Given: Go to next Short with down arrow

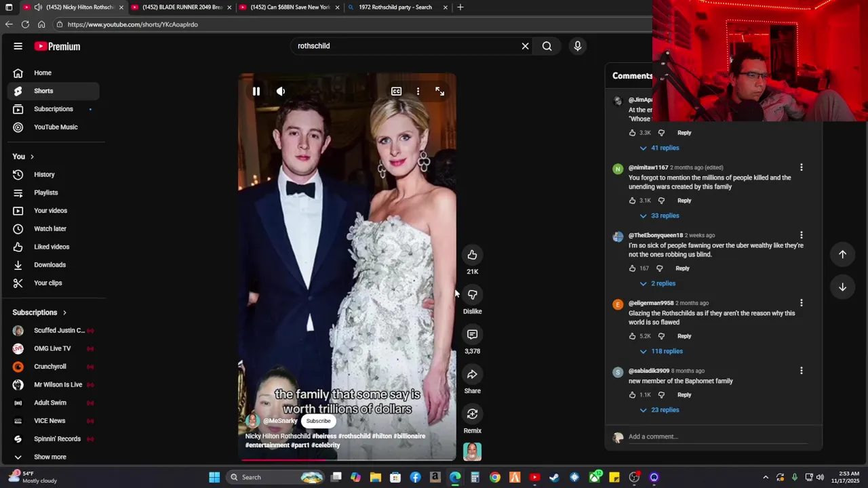Looking at the screenshot, I should [x=842, y=287].
